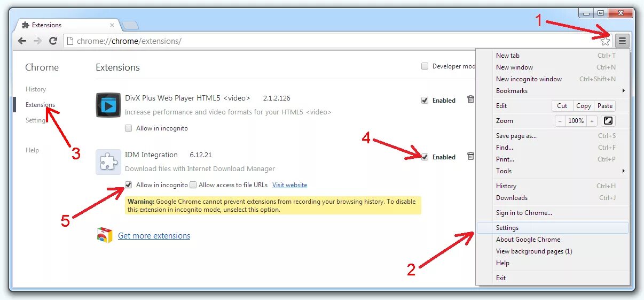Click the Copy button in Edit row

(x=583, y=106)
